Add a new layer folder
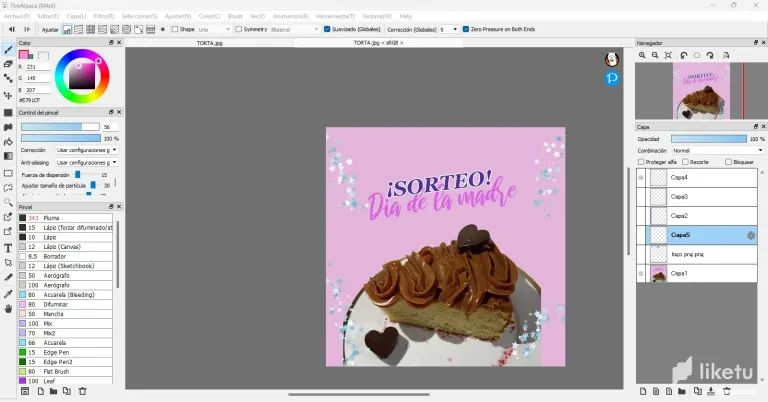768x402 pixels. (681, 391)
